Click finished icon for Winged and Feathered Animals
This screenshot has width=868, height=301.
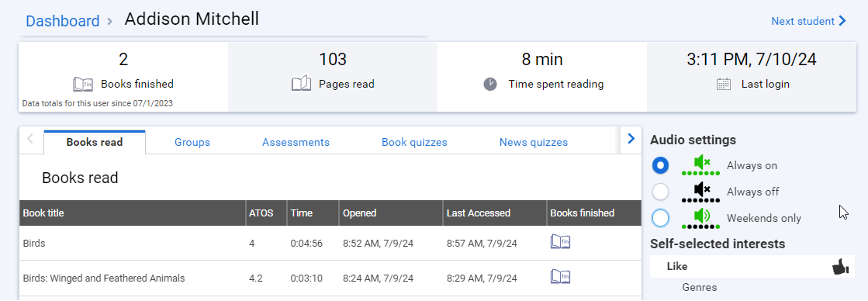tap(560, 277)
